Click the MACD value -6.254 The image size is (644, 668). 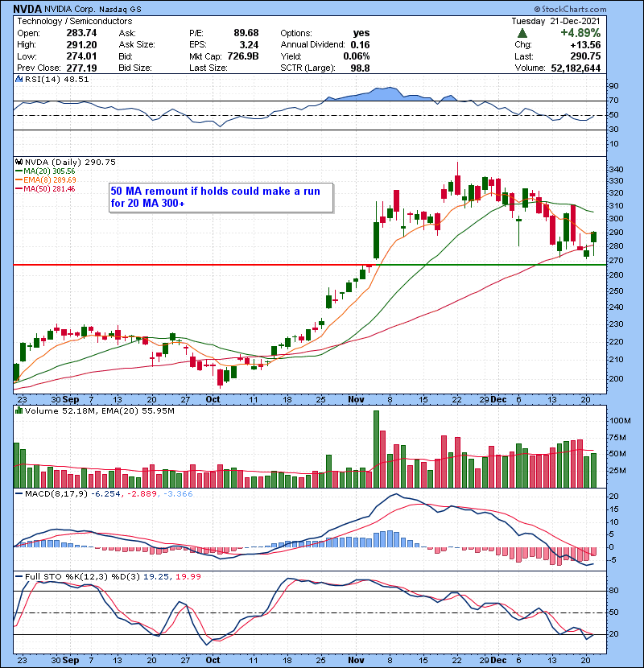[x=105, y=494]
